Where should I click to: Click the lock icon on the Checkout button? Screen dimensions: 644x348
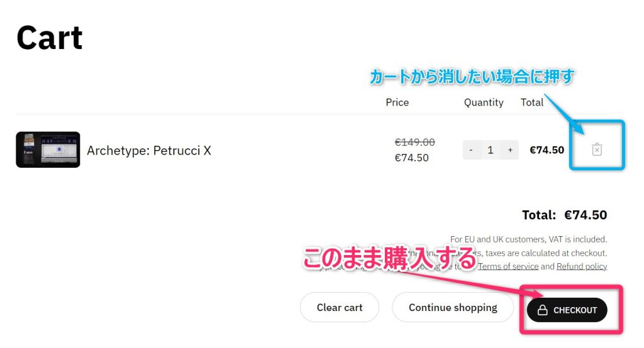pos(542,310)
